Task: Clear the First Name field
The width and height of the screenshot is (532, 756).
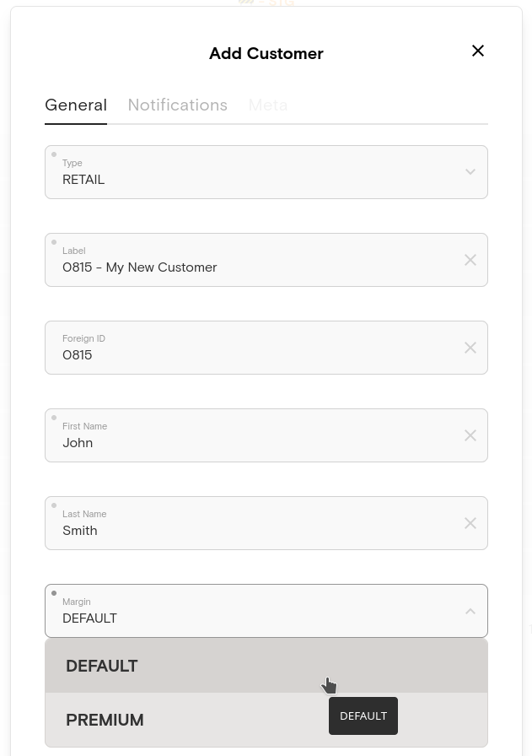Action: 470,435
